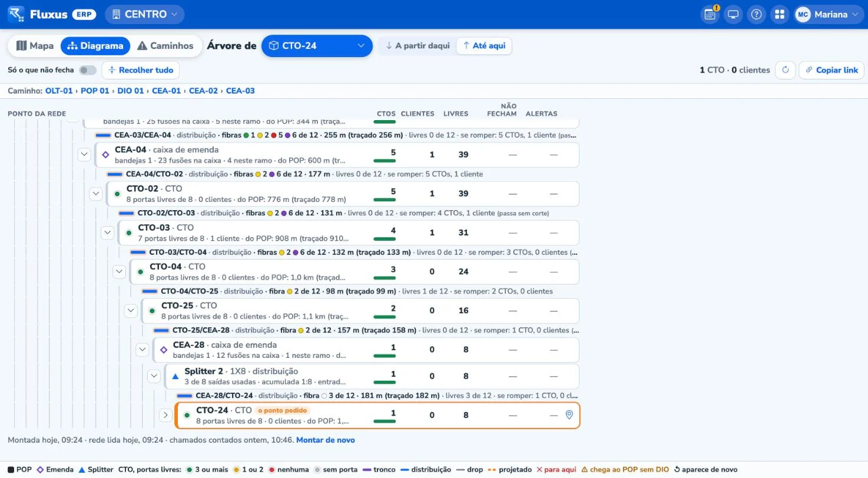Click the blue cable bar of CEA-28/CTO-24
This screenshot has height=478, width=868.
184,396
